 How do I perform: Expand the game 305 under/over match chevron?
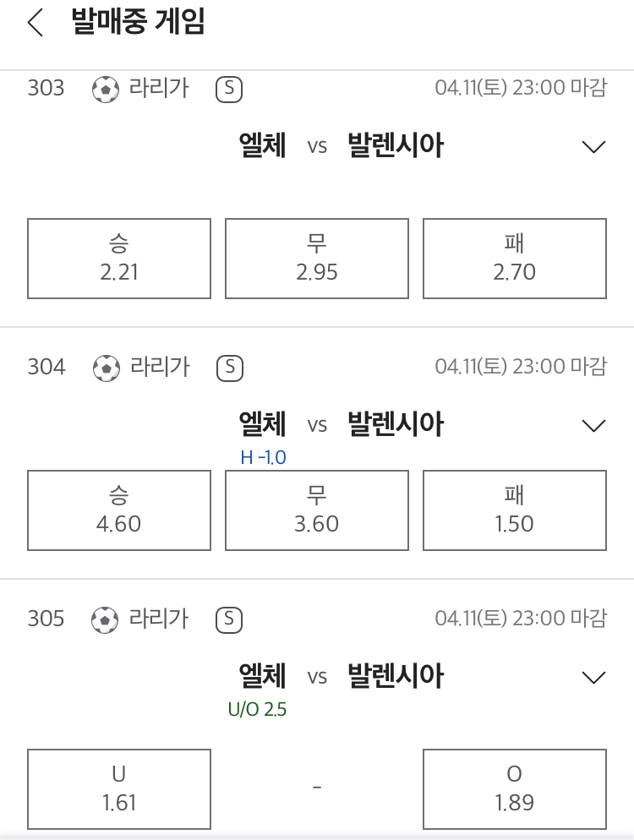pyautogui.click(x=593, y=677)
